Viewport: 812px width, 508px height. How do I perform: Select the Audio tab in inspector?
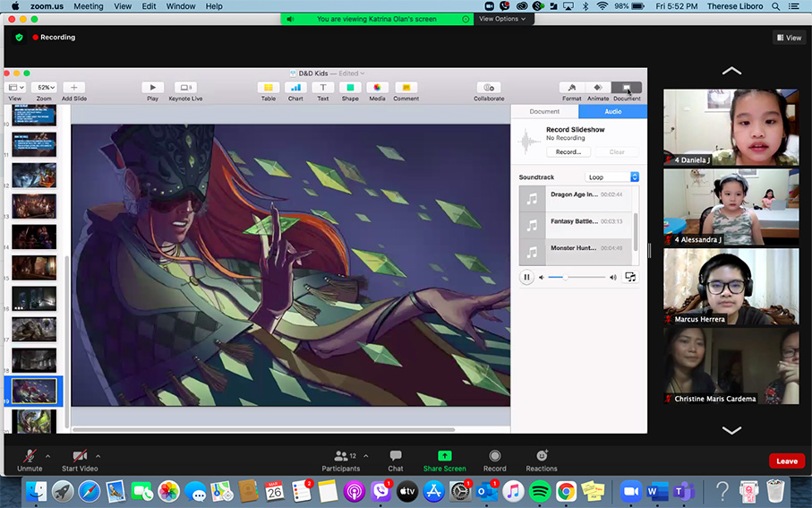[612, 111]
